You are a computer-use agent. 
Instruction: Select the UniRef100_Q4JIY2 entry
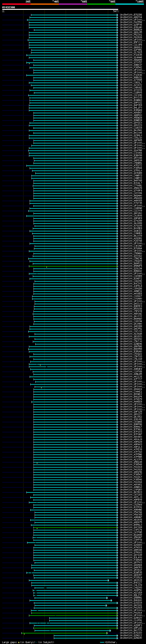pyautogui.click(x=131, y=316)
